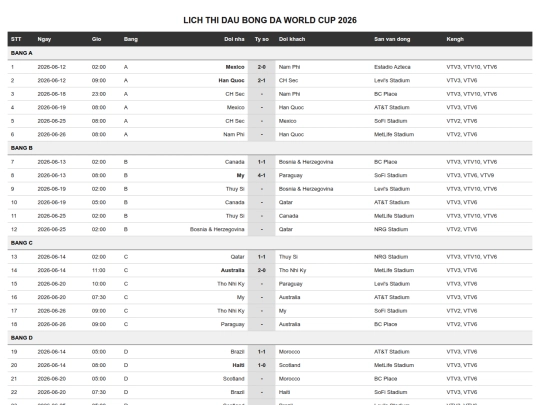Select the Kengh column header
This screenshot has width=540, height=405.
(455, 39)
